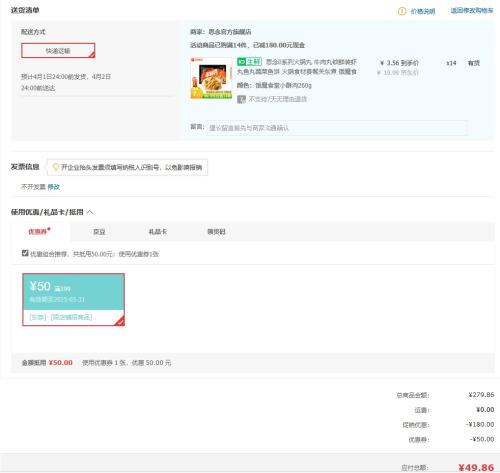Click the coupon's selected corner checkmark
Image resolution: width=500 pixels, height=473 pixels.
[120, 321]
